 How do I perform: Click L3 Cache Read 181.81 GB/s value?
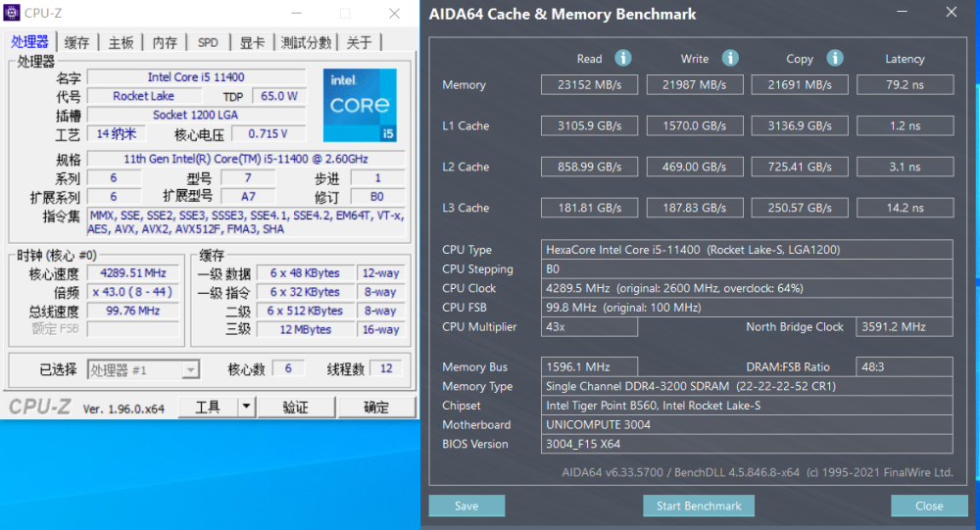589,208
